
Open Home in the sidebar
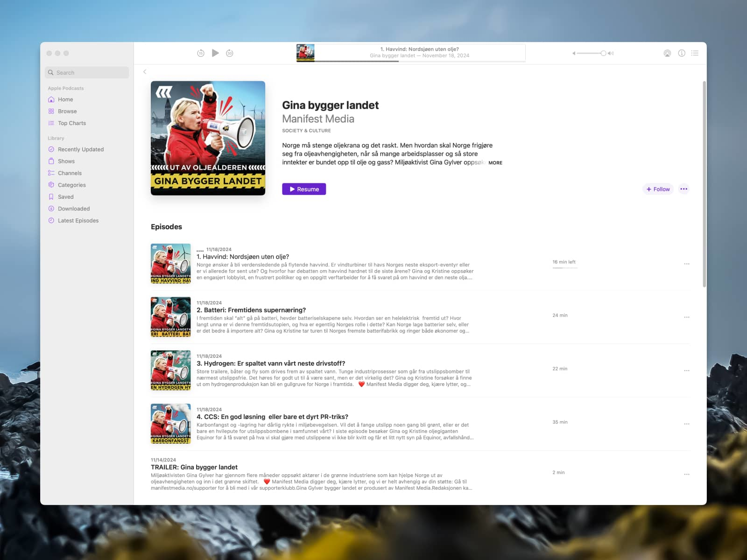(x=65, y=99)
